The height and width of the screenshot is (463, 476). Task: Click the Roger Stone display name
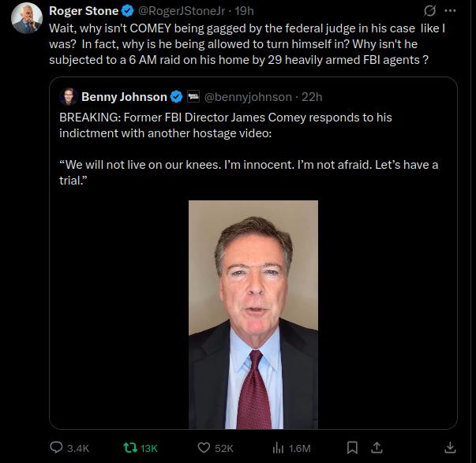(x=83, y=11)
